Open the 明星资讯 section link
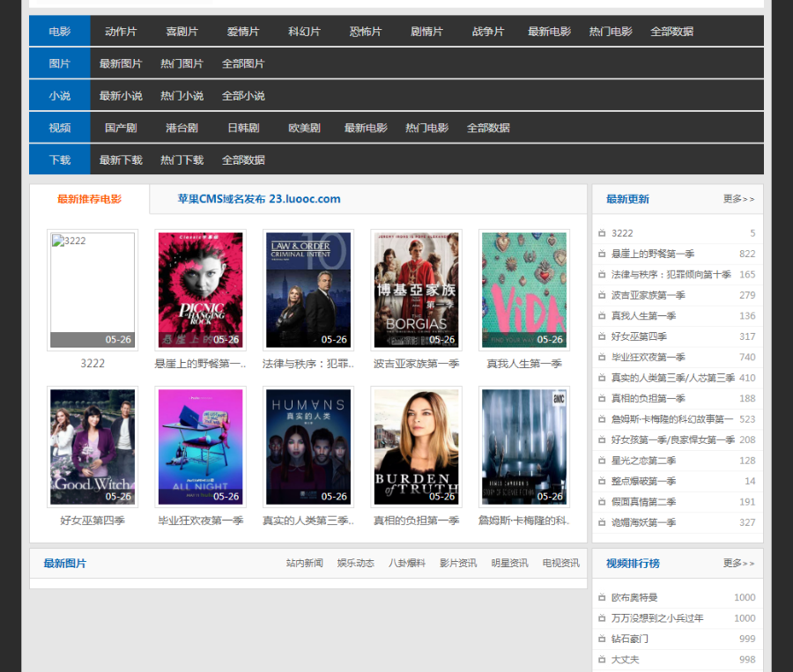This screenshot has height=672, width=793. (509, 564)
